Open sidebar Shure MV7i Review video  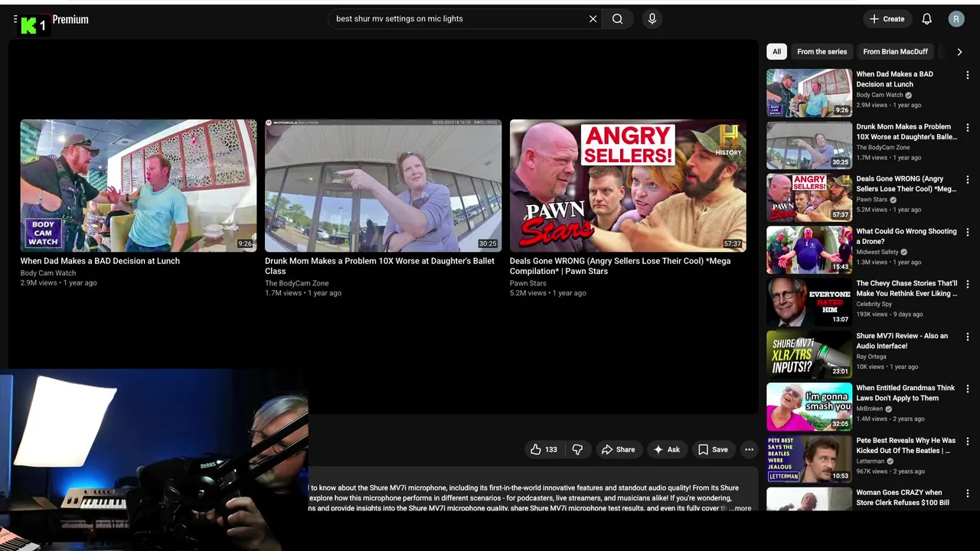click(902, 341)
